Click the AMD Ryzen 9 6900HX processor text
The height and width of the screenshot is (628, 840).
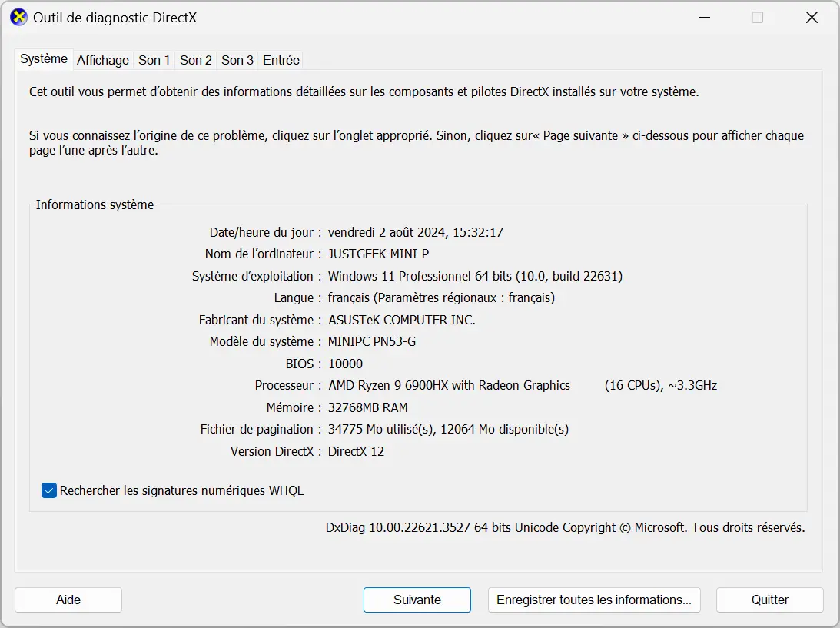(449, 385)
